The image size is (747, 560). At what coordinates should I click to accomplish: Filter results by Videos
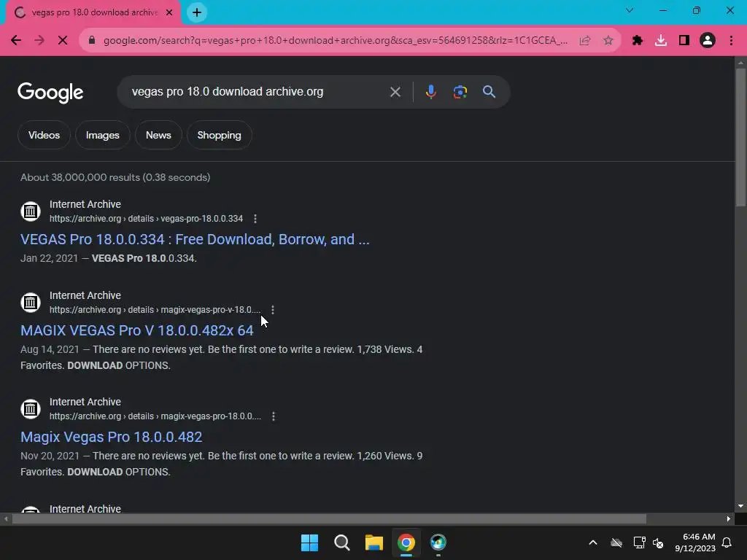[44, 135]
